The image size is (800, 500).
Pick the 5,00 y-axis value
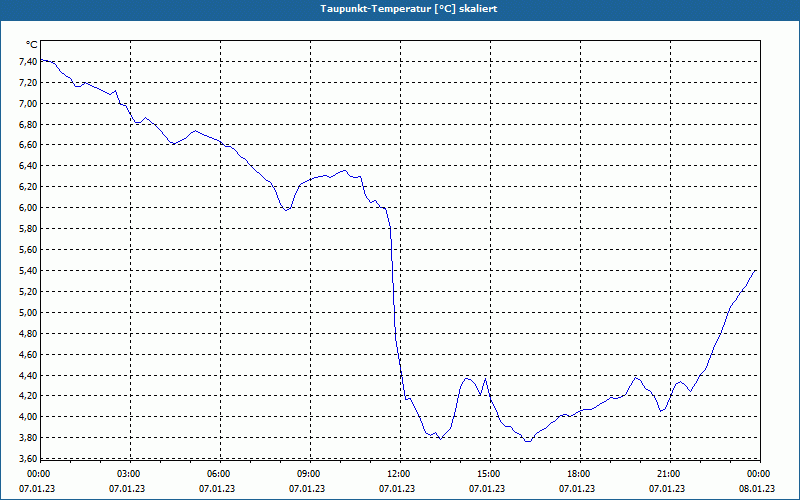(29, 313)
